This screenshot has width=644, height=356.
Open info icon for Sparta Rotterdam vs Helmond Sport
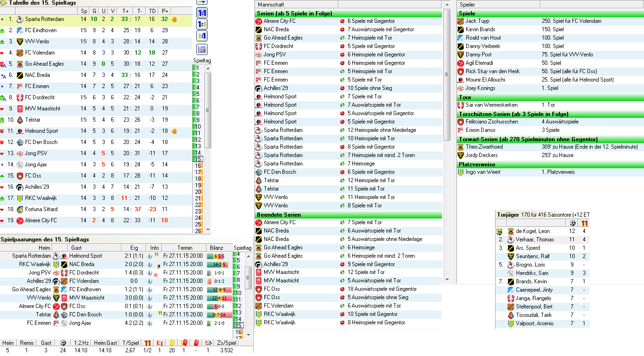coord(149,256)
